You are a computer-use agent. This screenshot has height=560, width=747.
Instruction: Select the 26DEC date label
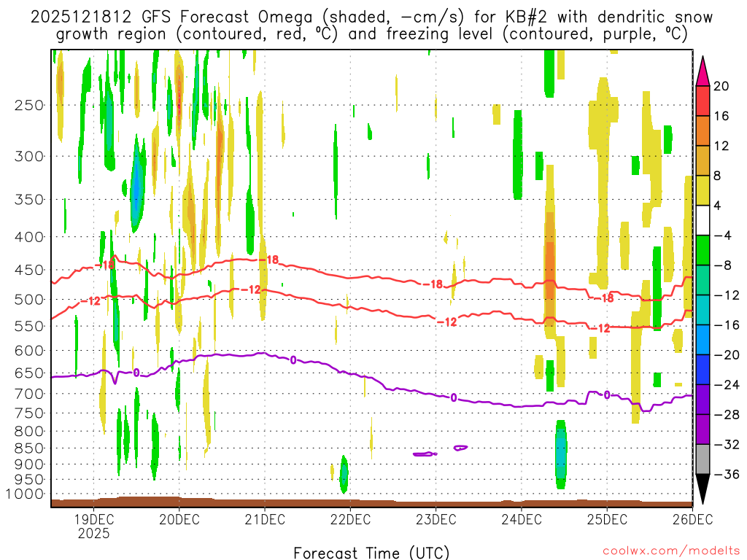pyautogui.click(x=693, y=519)
